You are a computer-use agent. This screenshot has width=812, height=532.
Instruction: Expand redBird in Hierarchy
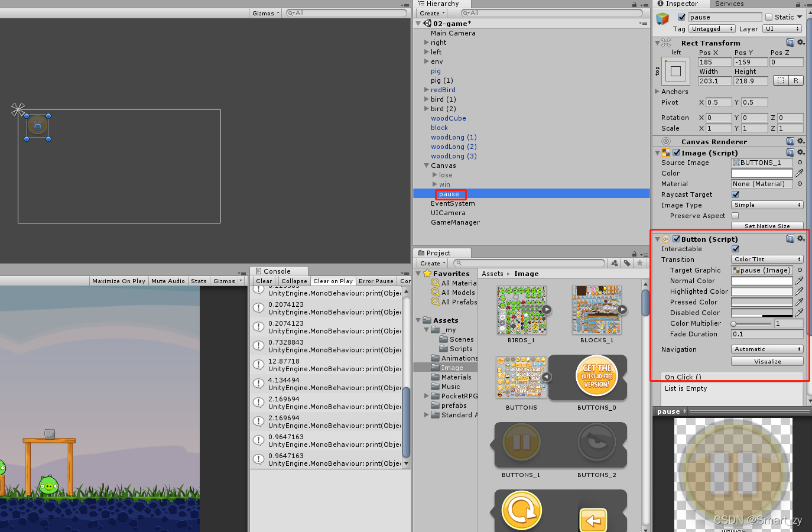[x=426, y=90]
